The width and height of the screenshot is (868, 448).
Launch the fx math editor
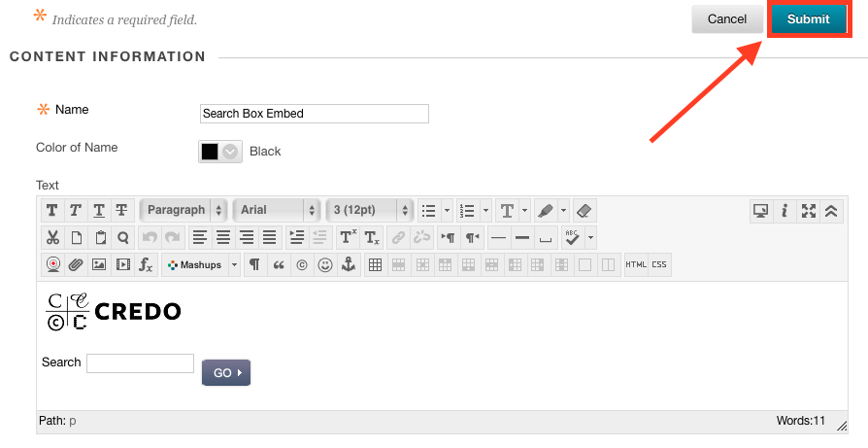pos(146,264)
